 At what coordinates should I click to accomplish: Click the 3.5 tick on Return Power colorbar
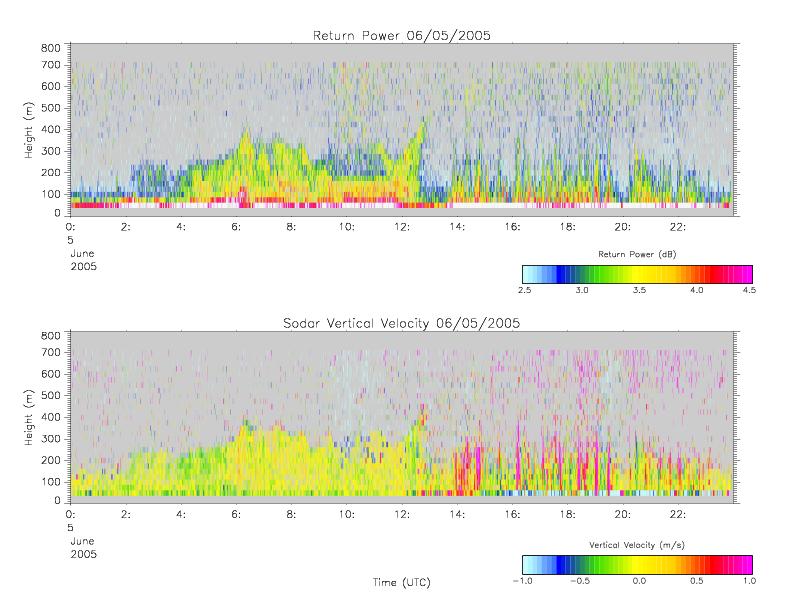pyautogui.click(x=639, y=290)
